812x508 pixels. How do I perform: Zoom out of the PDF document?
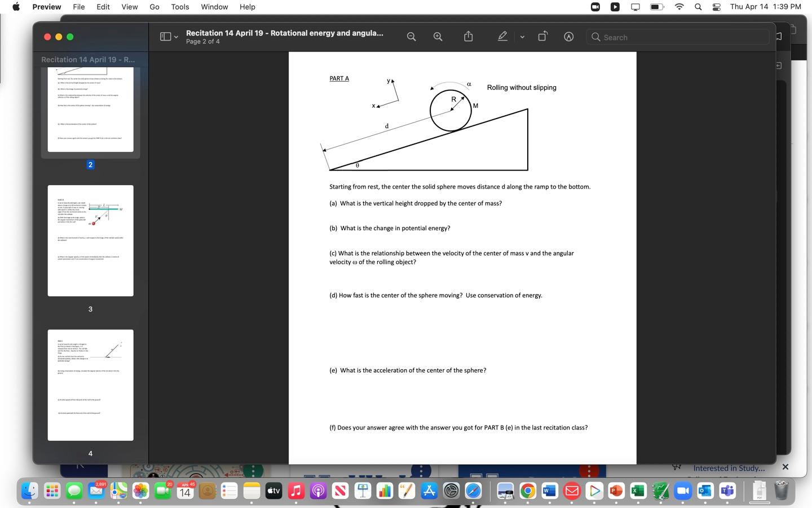[x=411, y=37]
